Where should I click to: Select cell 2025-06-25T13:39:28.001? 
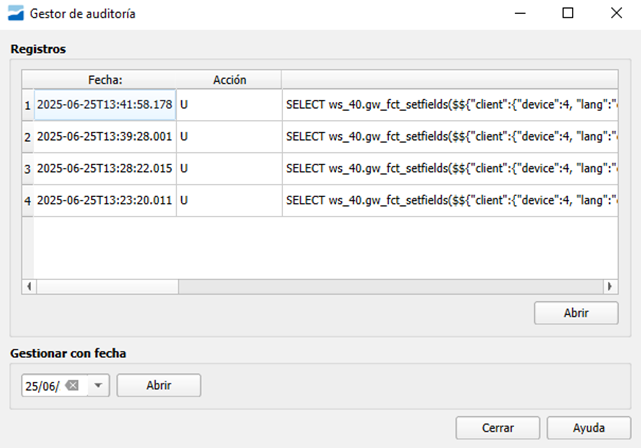(105, 137)
